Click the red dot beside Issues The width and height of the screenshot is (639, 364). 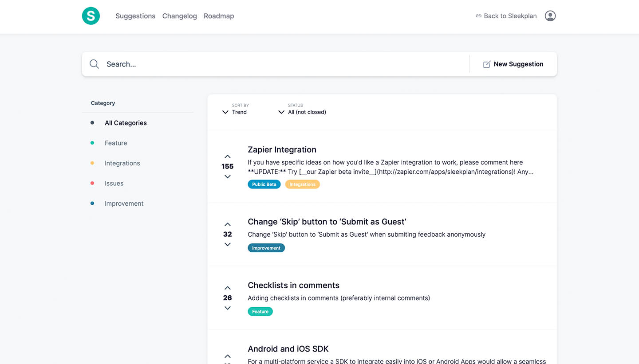coord(92,183)
